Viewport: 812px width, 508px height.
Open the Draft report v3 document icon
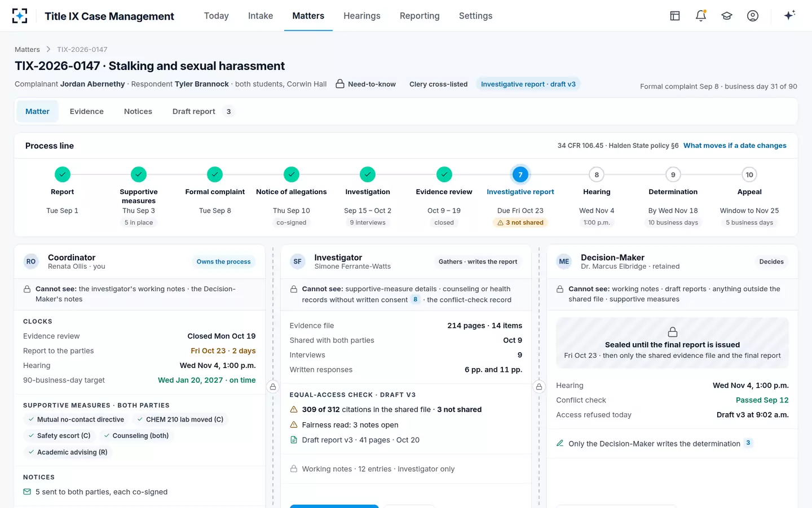tap(294, 440)
